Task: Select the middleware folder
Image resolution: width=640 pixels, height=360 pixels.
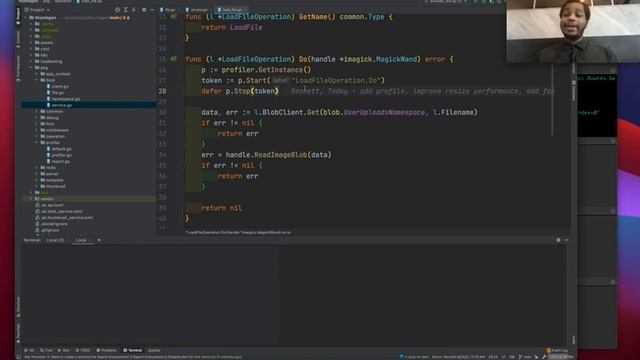Action: click(55, 130)
